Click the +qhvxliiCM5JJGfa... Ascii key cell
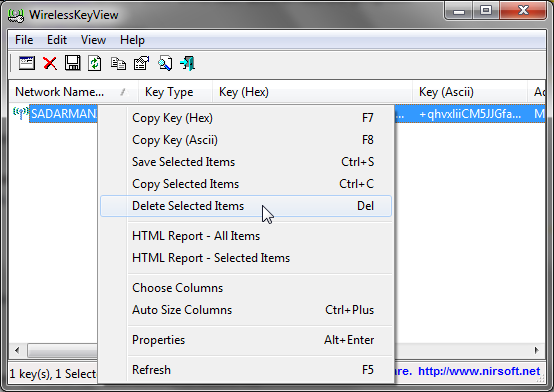The width and height of the screenshot is (554, 392). [470, 114]
